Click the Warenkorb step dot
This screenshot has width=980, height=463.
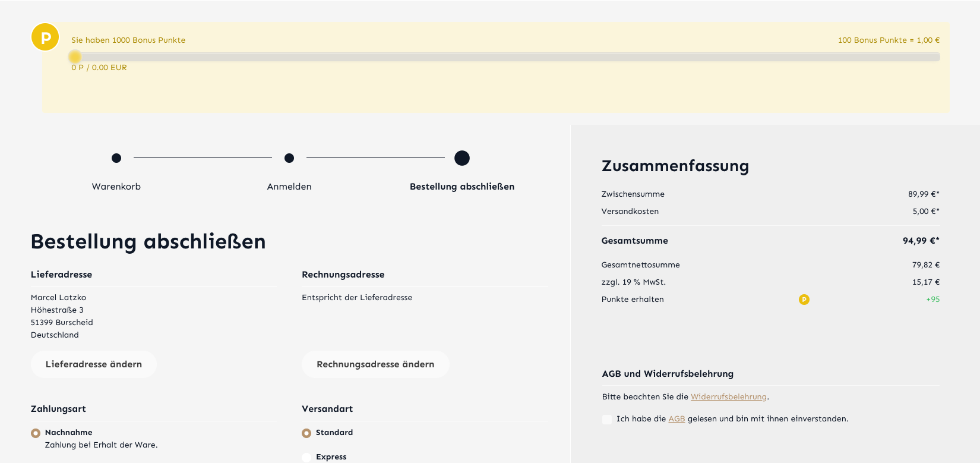click(x=116, y=158)
